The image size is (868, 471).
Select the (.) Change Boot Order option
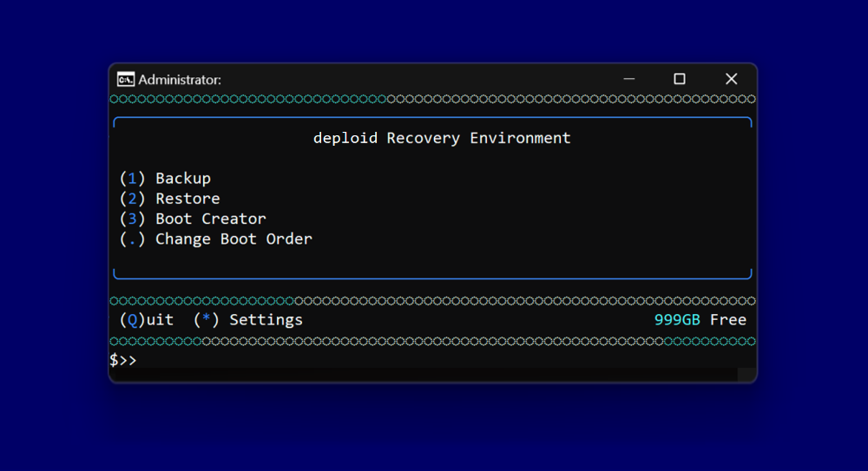(x=216, y=239)
